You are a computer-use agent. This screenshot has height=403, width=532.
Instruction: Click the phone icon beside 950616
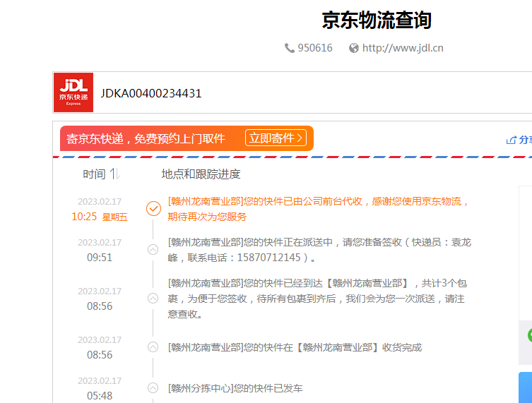coord(290,48)
